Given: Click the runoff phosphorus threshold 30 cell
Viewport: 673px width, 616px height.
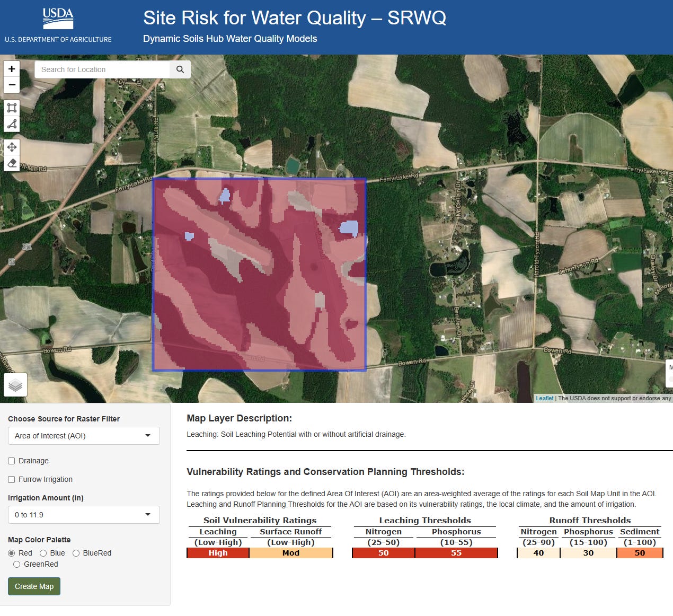Looking at the screenshot, I should [588, 553].
